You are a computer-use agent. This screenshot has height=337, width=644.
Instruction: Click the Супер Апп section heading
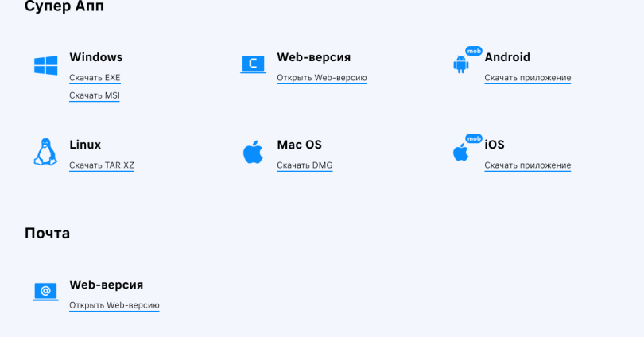point(64,7)
